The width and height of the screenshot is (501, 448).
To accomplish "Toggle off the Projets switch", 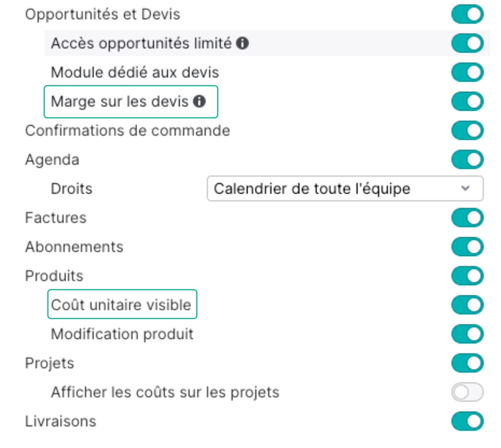I will [467, 363].
